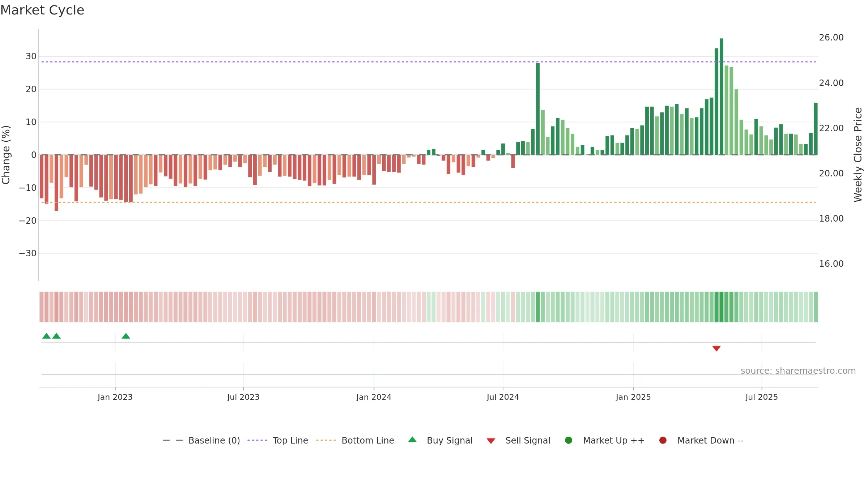Click the Jul 2023 axis label
Screen dimensions: 868x488
coord(243,397)
